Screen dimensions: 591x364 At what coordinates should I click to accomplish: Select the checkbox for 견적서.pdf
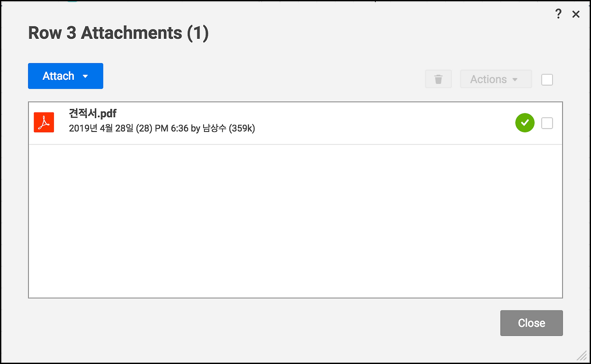(547, 123)
